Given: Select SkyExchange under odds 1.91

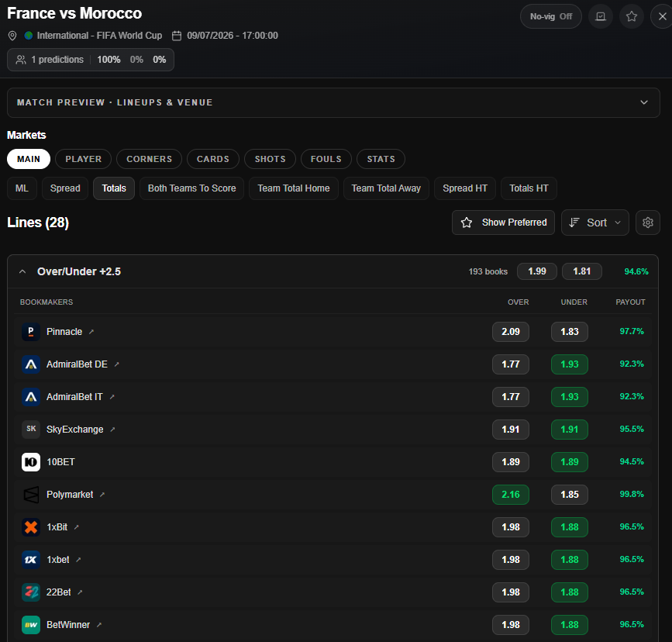Looking at the screenshot, I should 570,430.
